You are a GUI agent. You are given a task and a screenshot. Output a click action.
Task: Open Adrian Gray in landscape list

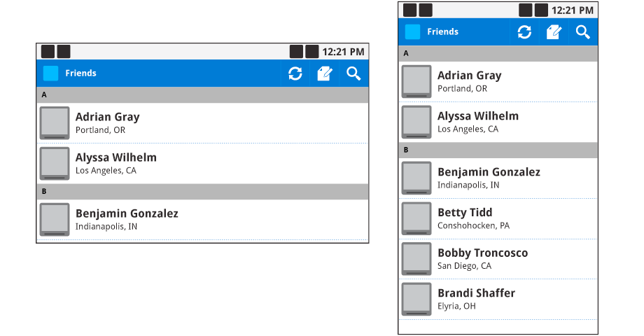point(202,122)
